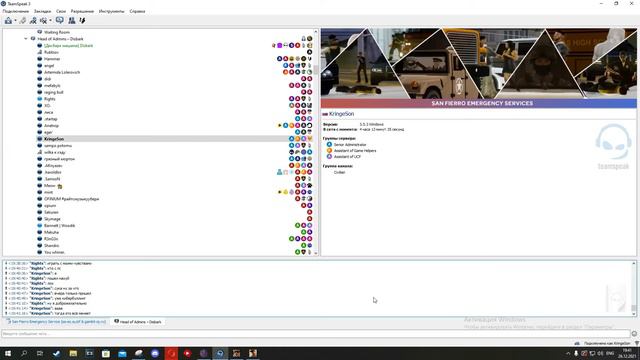Open the Mail app in taskbar
Viewport: 640px width, 360px height.
122,353
